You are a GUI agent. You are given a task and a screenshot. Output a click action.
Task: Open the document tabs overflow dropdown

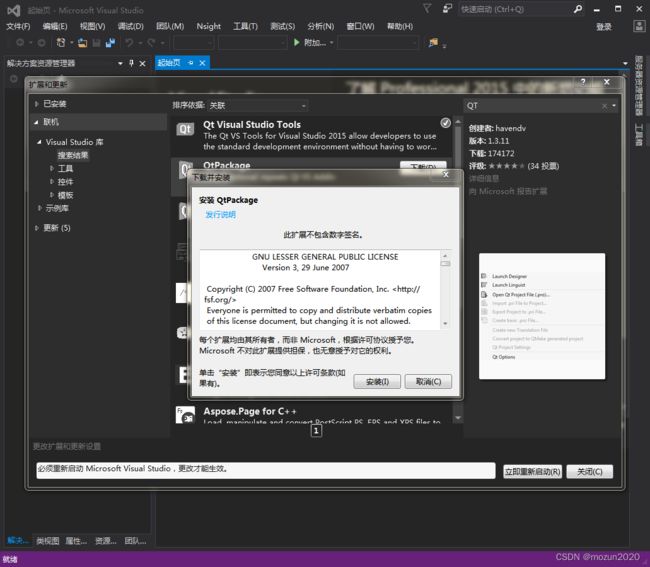pyautogui.click(x=625, y=63)
